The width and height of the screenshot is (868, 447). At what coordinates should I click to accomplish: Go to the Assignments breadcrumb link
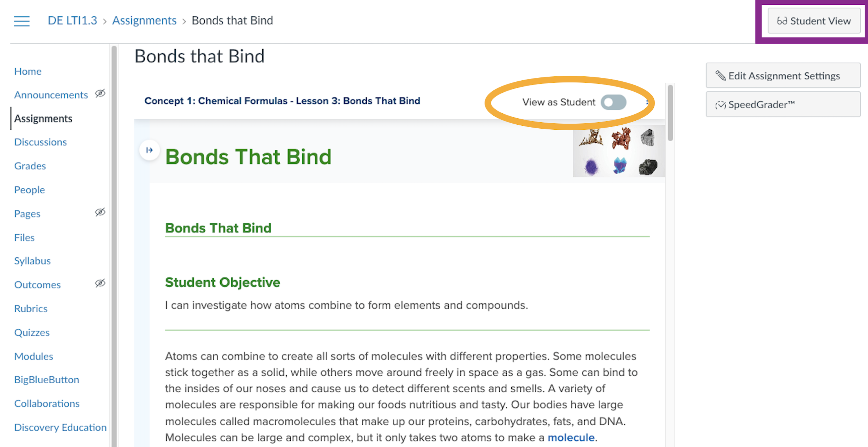pos(144,20)
